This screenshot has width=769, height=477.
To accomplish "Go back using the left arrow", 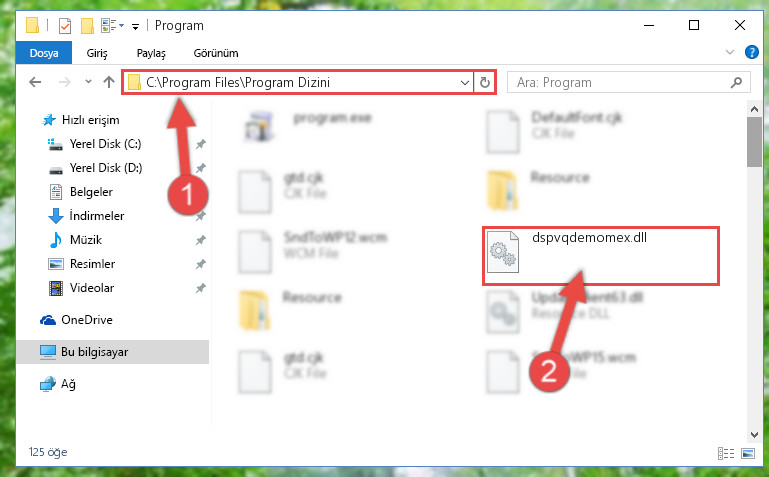I will point(35,82).
